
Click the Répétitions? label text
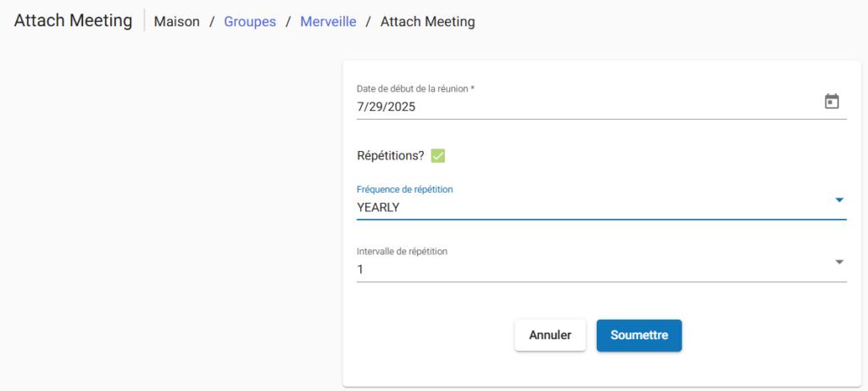click(390, 156)
